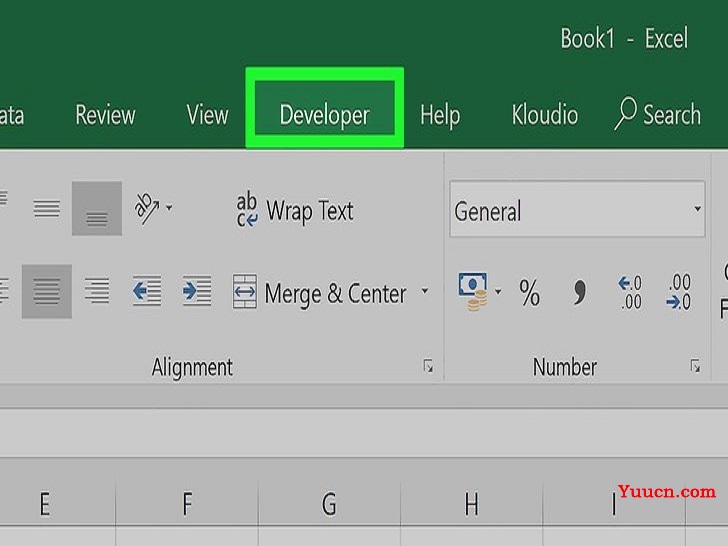The height and width of the screenshot is (546, 728).
Task: Apply Percent Style format
Action: pyautogui.click(x=529, y=292)
